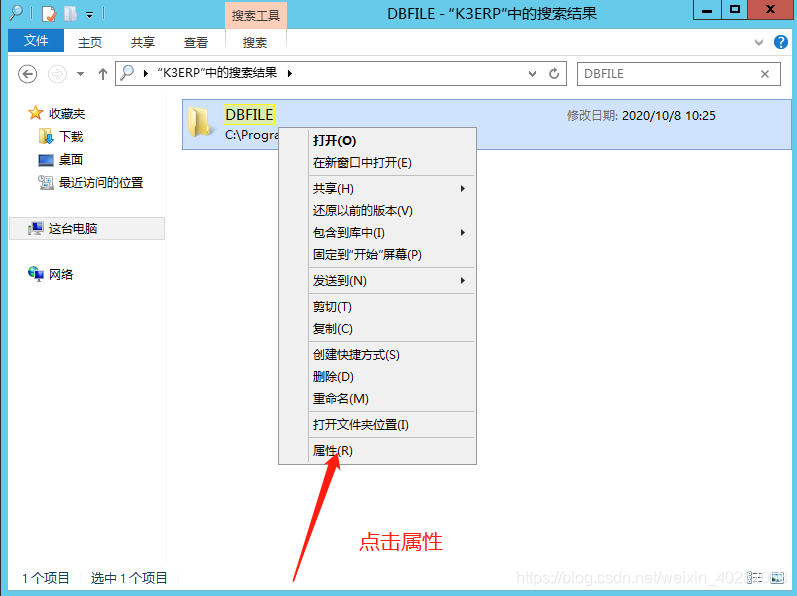Click the 修改日期 2020/10/8 10:25 text
Image resolution: width=797 pixels, height=596 pixels.
pos(641,116)
